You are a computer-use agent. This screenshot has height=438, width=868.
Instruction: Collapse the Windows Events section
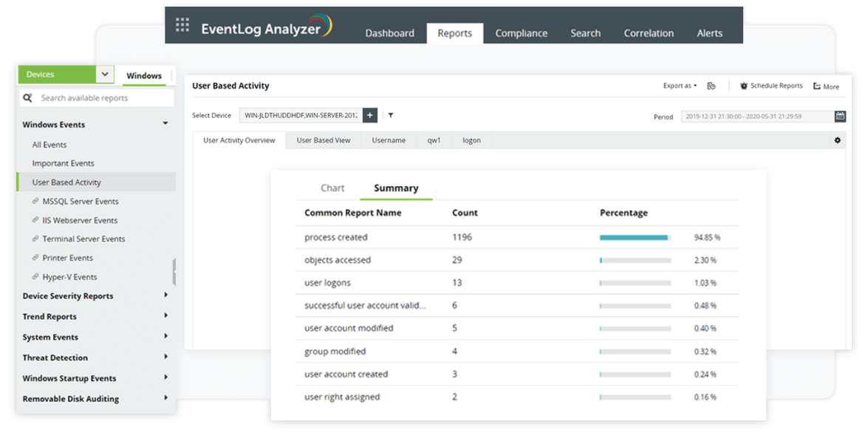[165, 124]
